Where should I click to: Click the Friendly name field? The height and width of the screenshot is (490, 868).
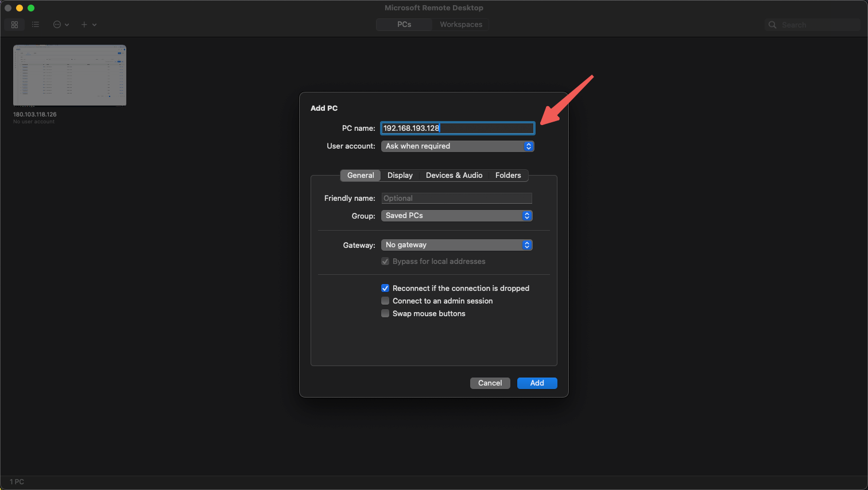coord(456,199)
